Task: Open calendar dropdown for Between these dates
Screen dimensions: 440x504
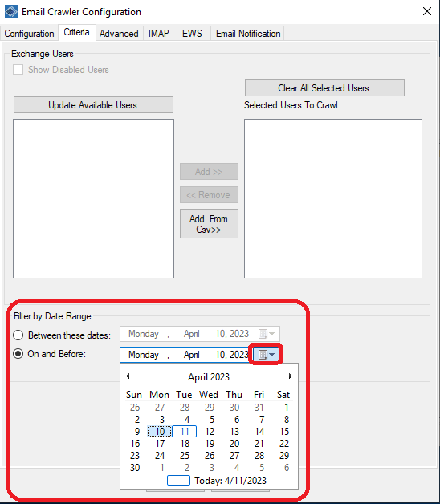Action: tap(267, 334)
